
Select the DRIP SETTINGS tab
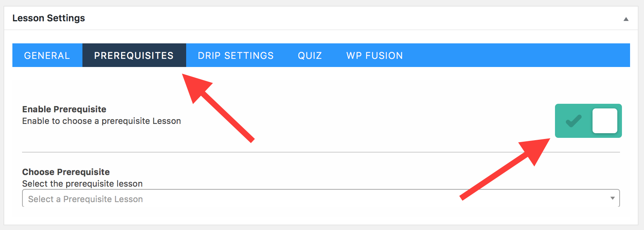click(x=235, y=55)
